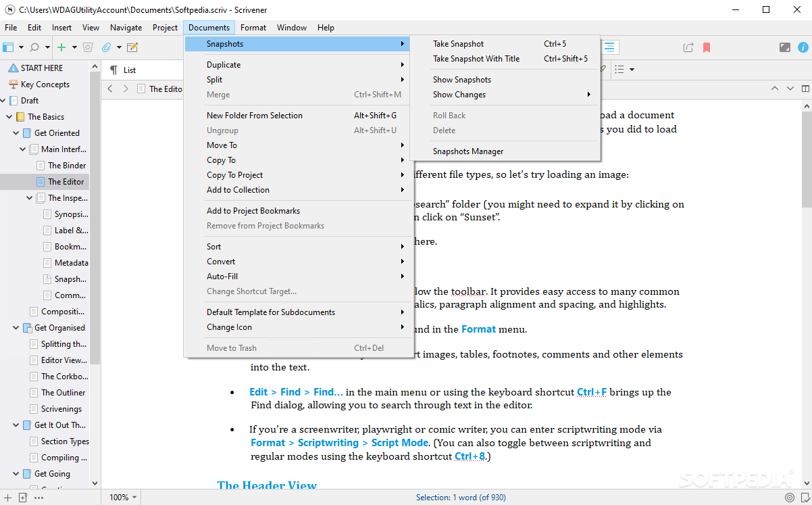Collapse the Main Interface group in binder
The width and height of the screenshot is (812, 505).
point(23,149)
